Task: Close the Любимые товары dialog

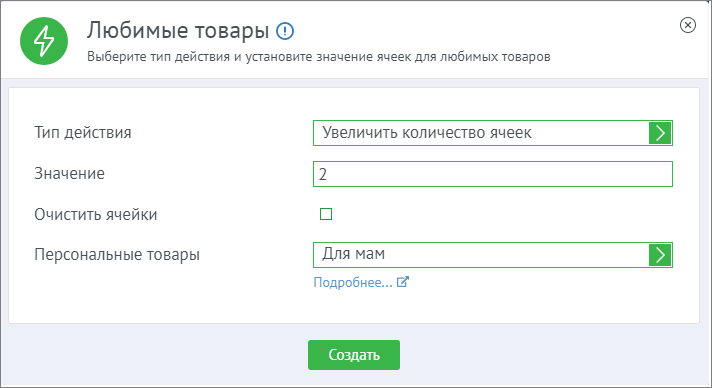Action: 688,25
